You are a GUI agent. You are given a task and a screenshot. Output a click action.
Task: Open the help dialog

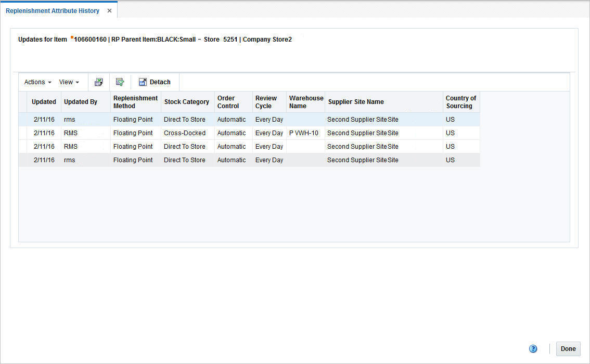point(533,348)
